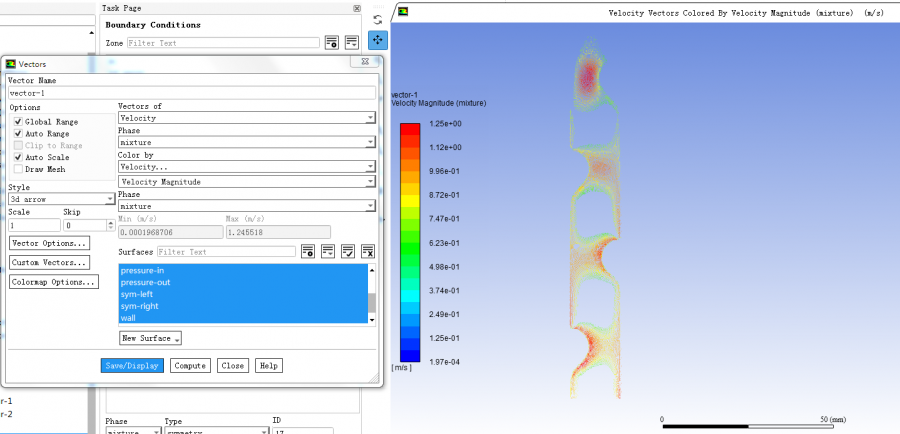
Task: Click the Zone list grouping icon
Action: (352, 42)
